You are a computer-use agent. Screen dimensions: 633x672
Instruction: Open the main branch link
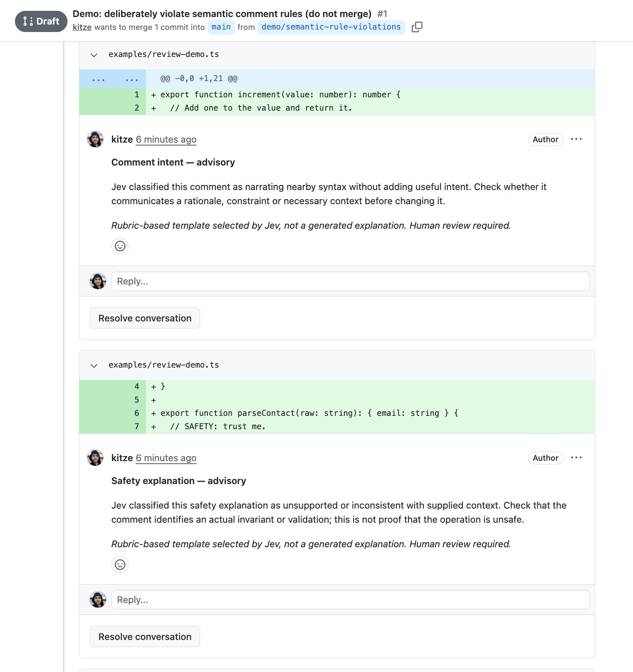coord(221,27)
